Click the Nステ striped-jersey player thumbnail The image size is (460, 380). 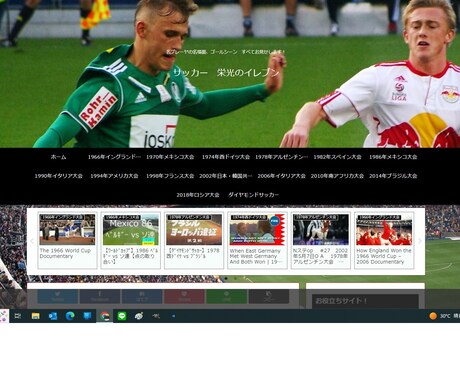[321, 229]
